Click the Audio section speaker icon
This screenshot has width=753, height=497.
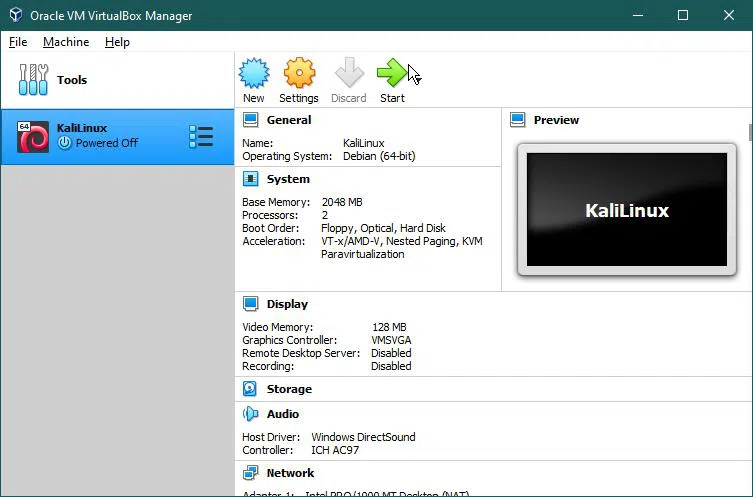pos(250,413)
